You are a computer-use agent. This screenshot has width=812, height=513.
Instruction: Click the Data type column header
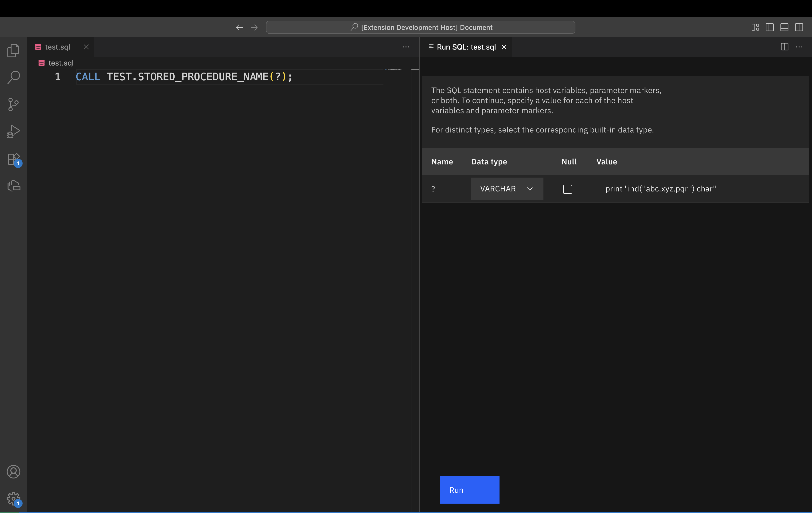coord(489,162)
